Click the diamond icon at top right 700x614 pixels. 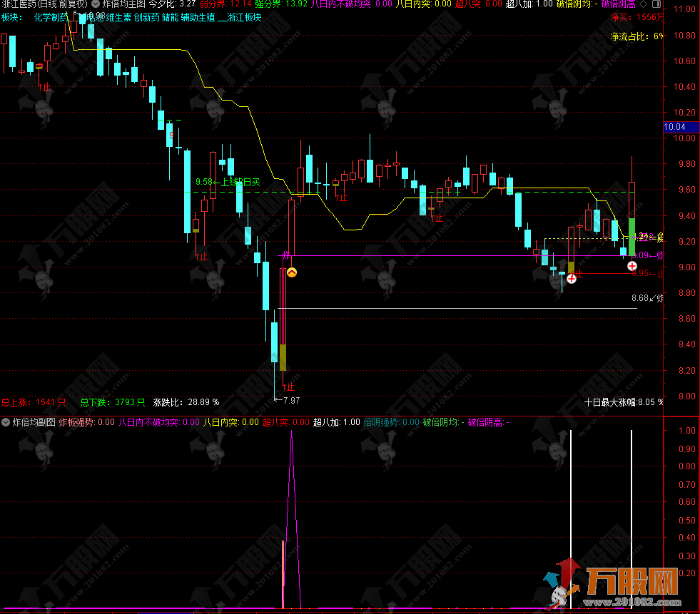(644, 4)
